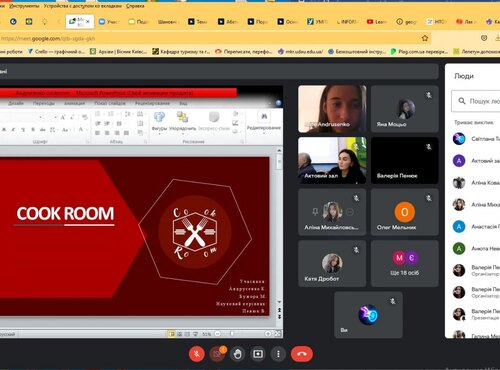
Task: Open the three-dot more options menu
Action: tap(278, 354)
